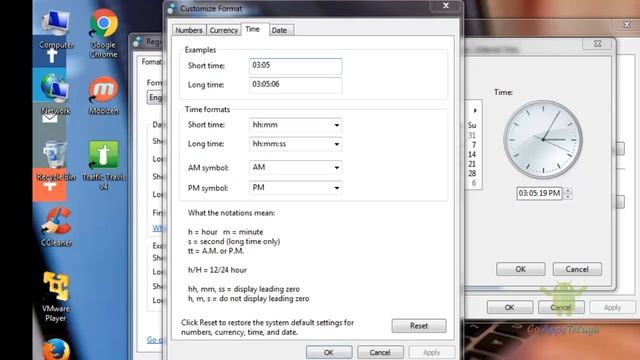Click the Short time example field

click(296, 66)
